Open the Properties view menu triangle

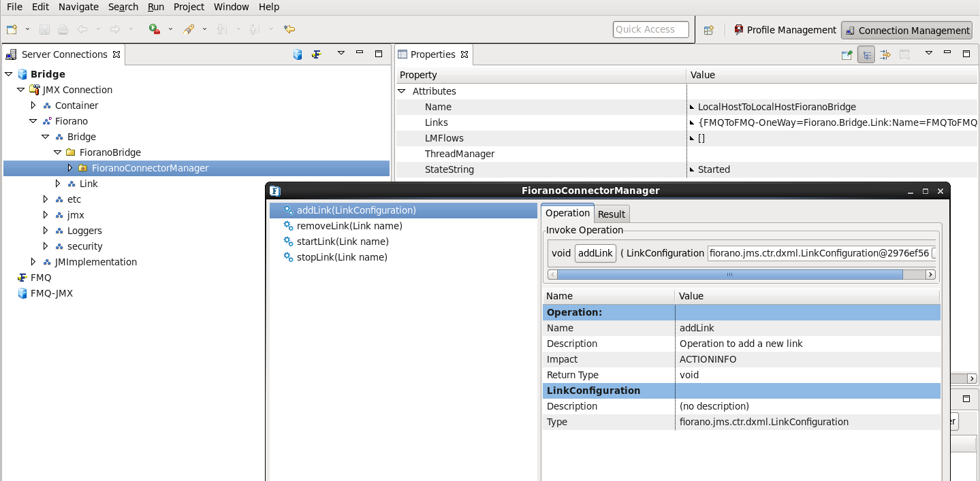928,53
